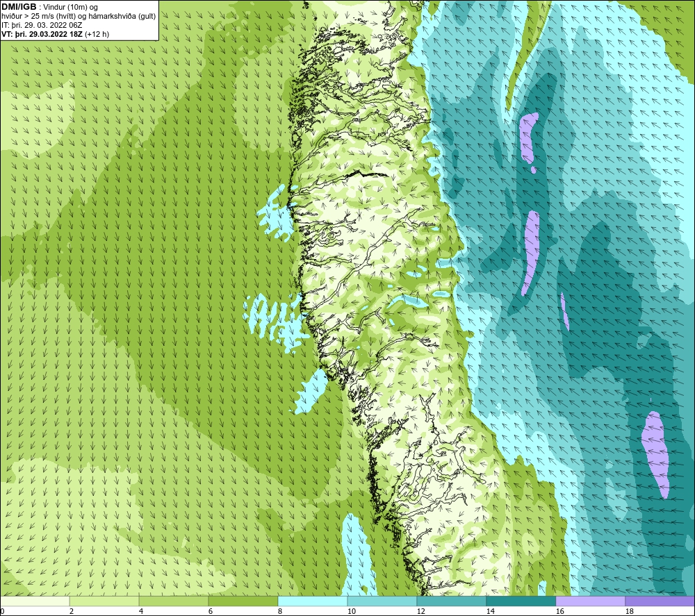The width and height of the screenshot is (695, 616).
Task: Click the legend value label '4'
Action: tap(141, 612)
